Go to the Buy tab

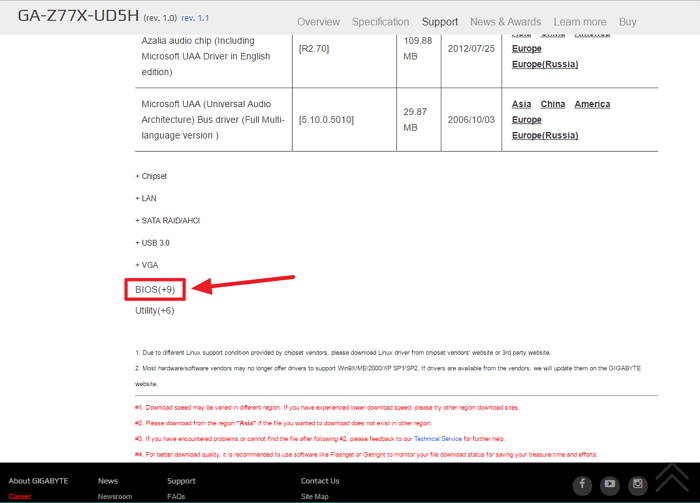tap(627, 22)
